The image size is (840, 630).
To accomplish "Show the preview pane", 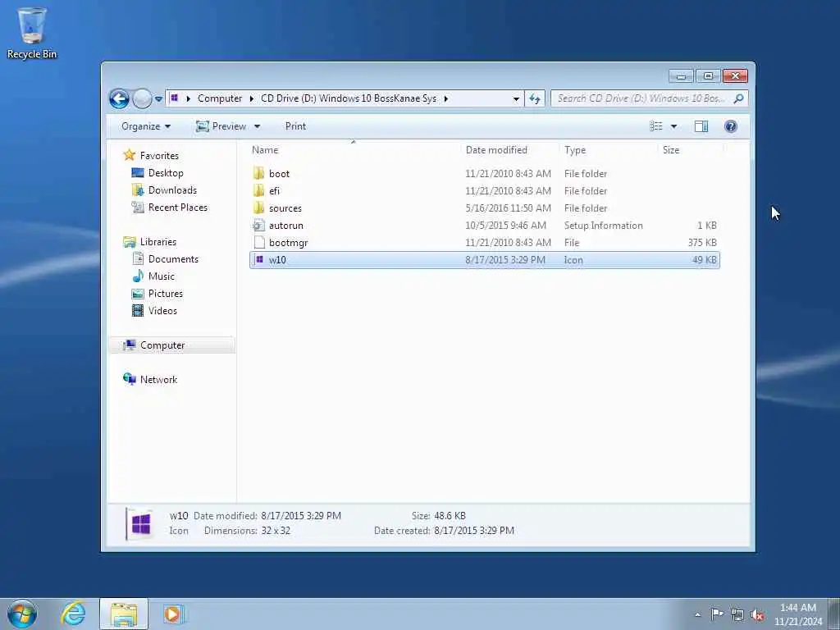I will pos(701,126).
